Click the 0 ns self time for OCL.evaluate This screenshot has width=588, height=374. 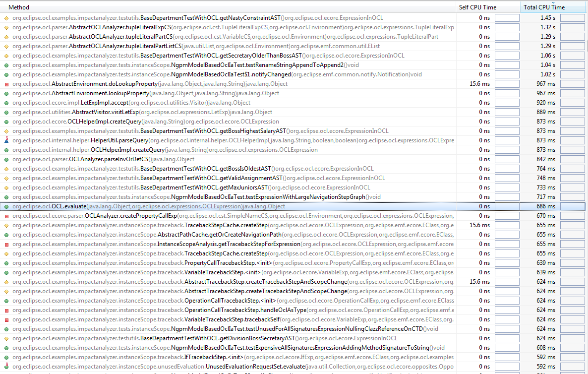pos(484,206)
